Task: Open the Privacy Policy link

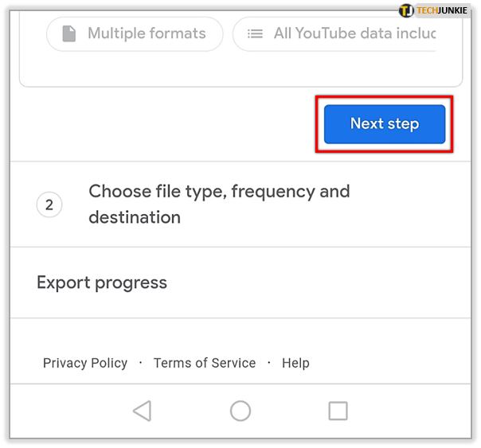Action: click(85, 363)
